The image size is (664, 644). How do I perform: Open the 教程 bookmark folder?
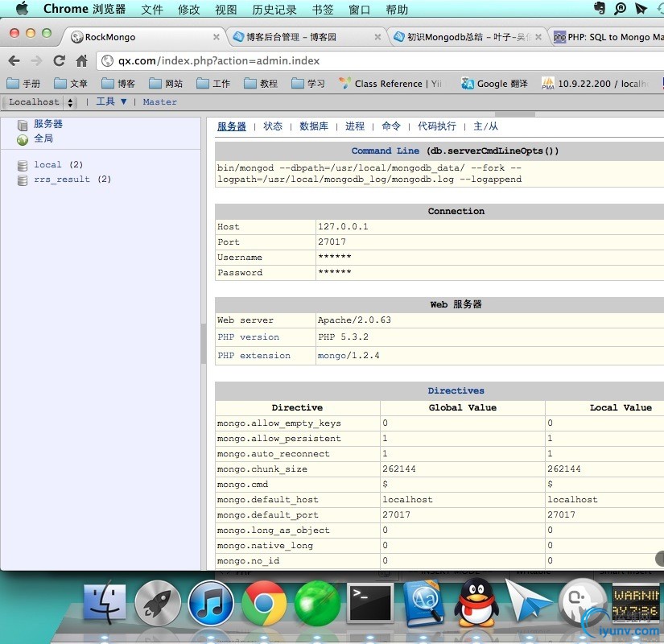(261, 84)
